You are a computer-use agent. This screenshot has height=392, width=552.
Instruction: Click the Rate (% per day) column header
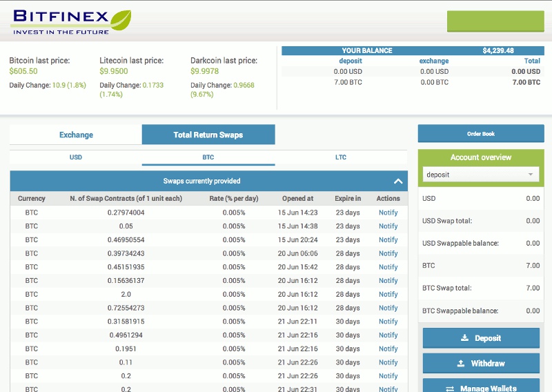pyautogui.click(x=234, y=198)
